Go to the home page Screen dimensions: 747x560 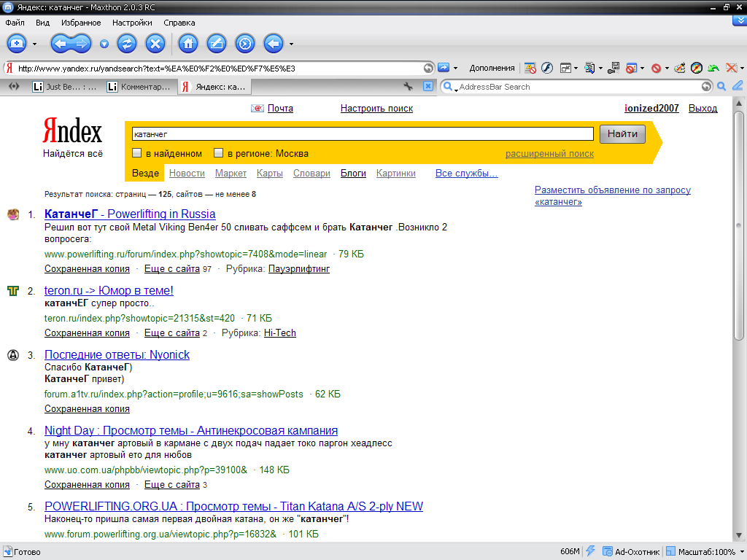tap(187, 44)
